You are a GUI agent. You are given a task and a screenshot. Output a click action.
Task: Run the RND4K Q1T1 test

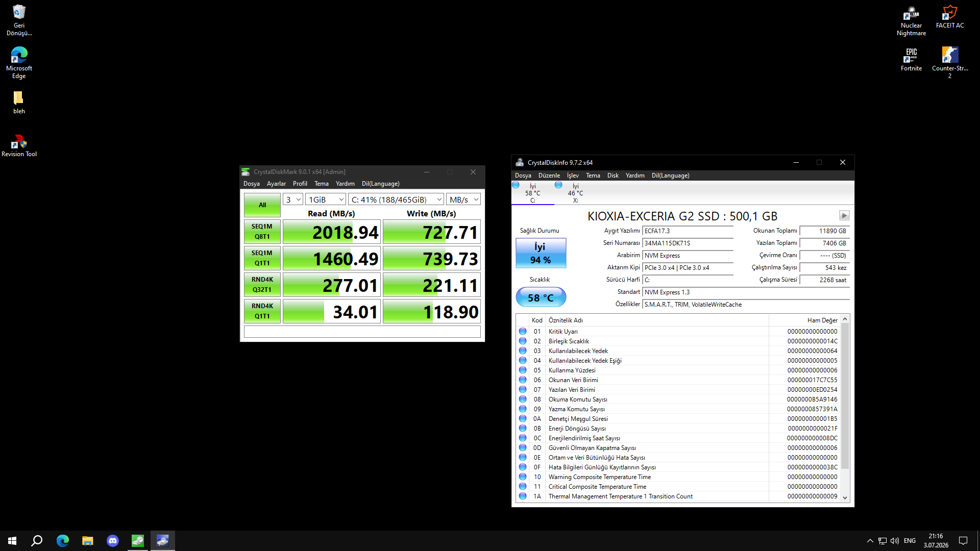point(262,311)
